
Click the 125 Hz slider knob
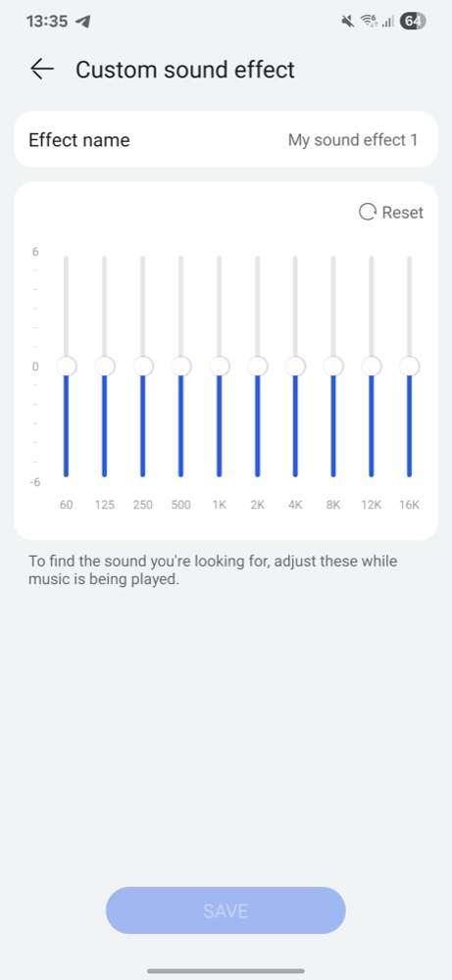[104, 367]
